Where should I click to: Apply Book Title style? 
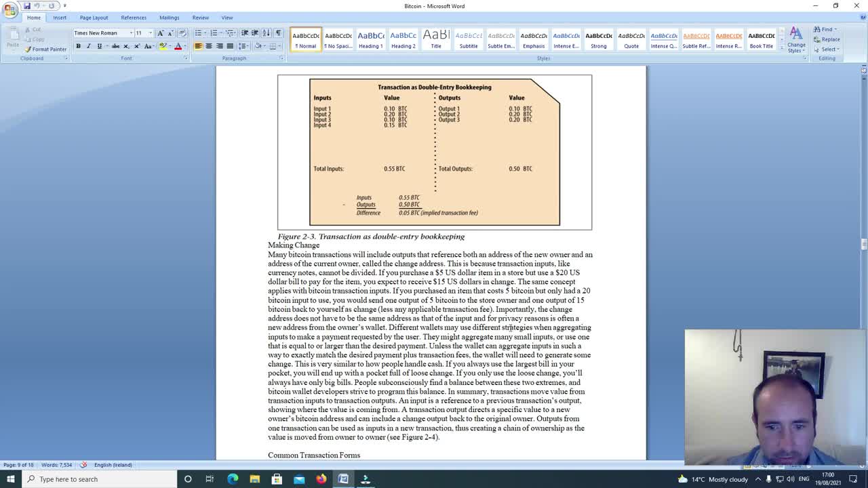coord(761,39)
